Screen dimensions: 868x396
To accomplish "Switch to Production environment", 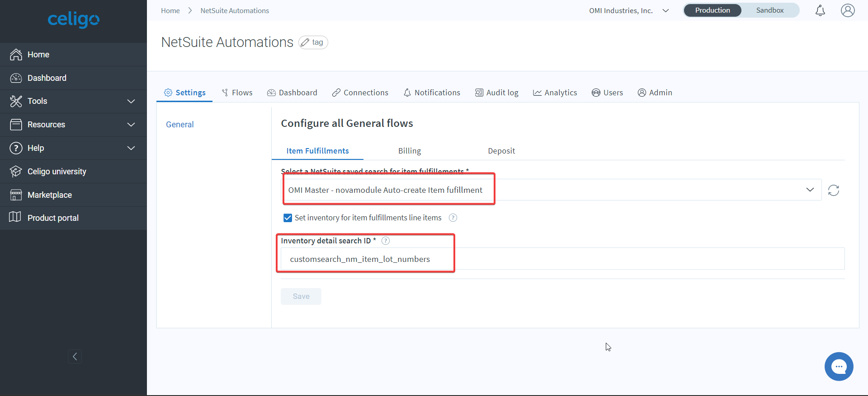I will tap(712, 10).
